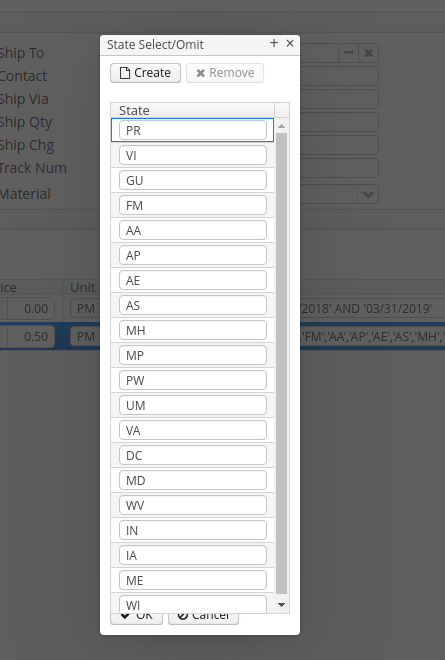Focus the FM state input
Image resolution: width=445 pixels, height=660 pixels.
click(x=193, y=205)
